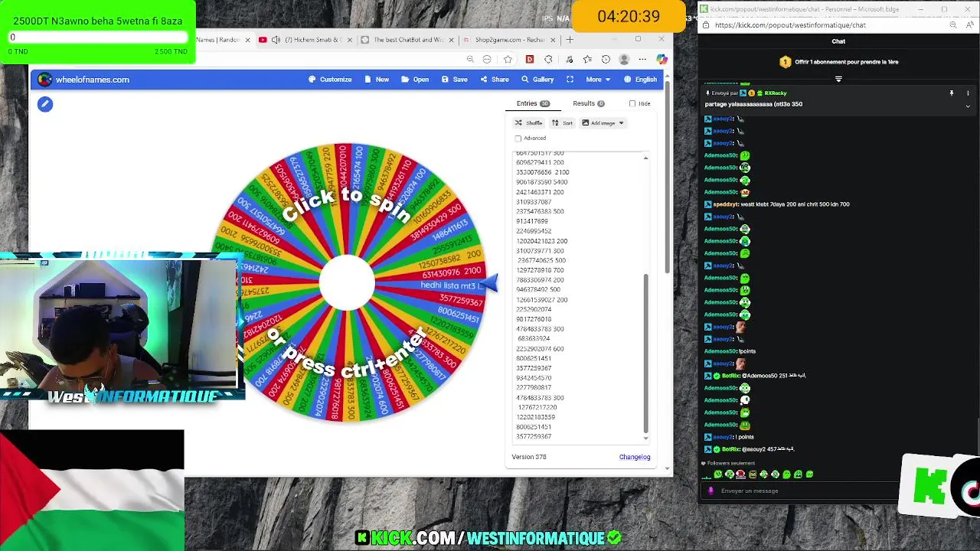Open browser History icon
Screen dimensions: 980x551
coord(606,60)
